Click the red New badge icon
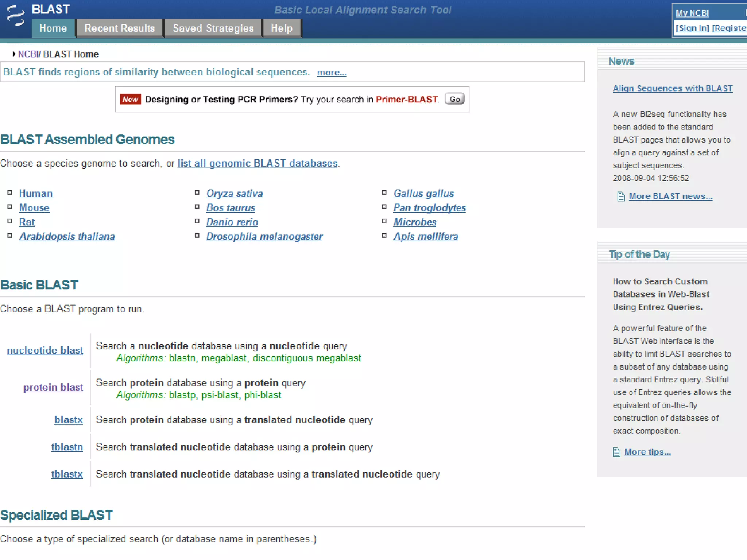The image size is (747, 560). pos(130,99)
